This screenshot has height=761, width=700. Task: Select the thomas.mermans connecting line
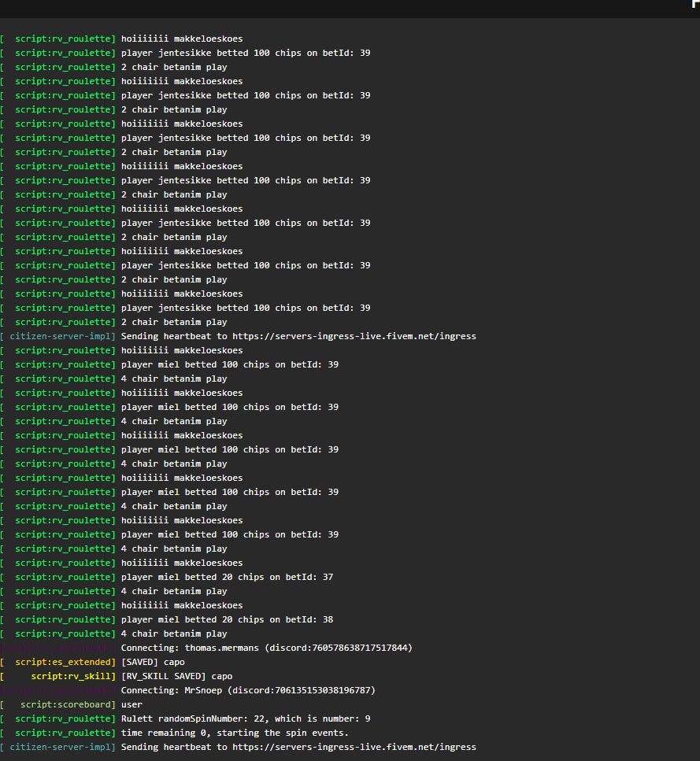(x=266, y=648)
